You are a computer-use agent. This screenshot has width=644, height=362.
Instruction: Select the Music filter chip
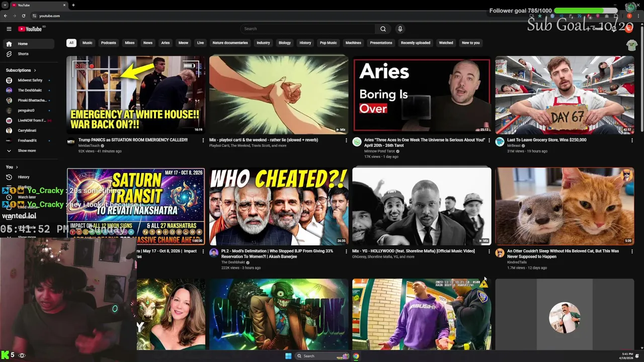pyautogui.click(x=88, y=43)
